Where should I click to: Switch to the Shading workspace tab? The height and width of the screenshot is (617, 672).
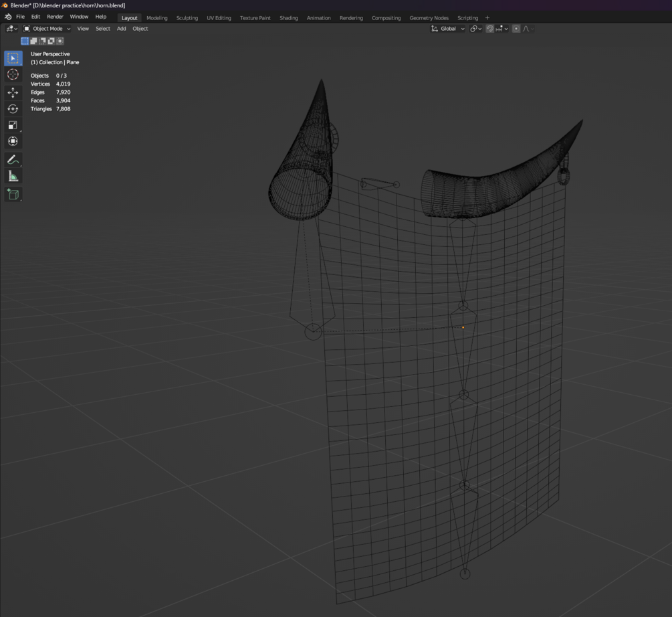click(288, 18)
